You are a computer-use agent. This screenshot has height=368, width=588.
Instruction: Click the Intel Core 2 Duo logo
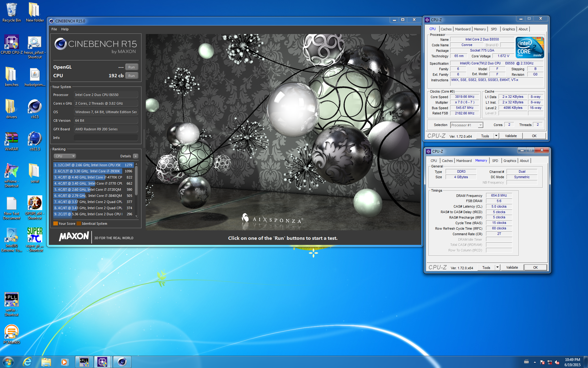pyautogui.click(x=530, y=48)
